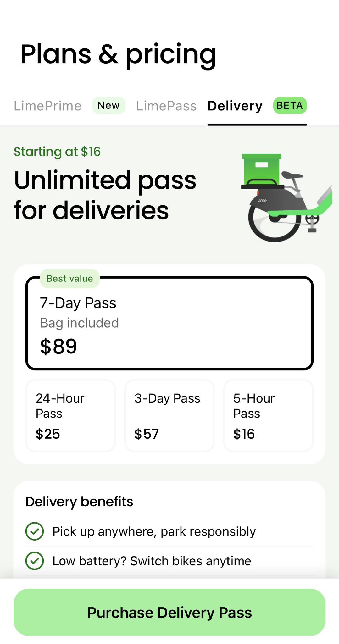Tap the Lime delivery bike illustration
The height and width of the screenshot is (644, 339).
(286, 197)
